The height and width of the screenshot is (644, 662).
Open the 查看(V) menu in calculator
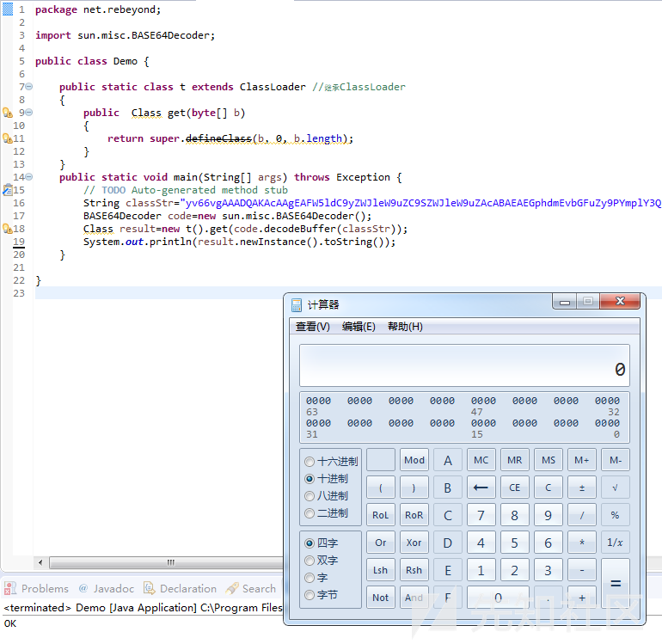[312, 327]
